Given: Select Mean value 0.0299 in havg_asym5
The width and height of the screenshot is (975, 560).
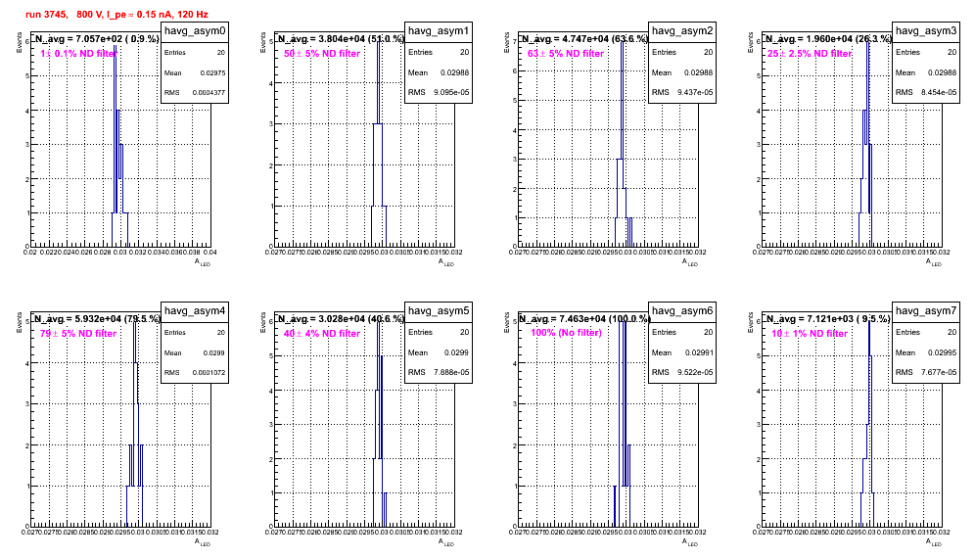Looking at the screenshot, I should pyautogui.click(x=457, y=352).
